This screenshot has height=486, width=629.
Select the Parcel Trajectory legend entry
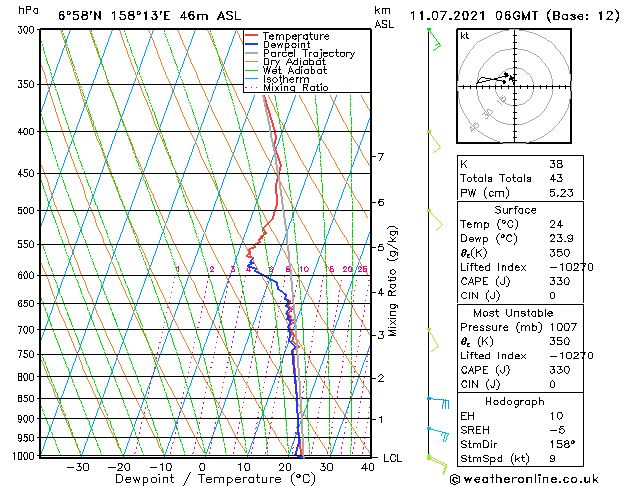tap(300, 54)
